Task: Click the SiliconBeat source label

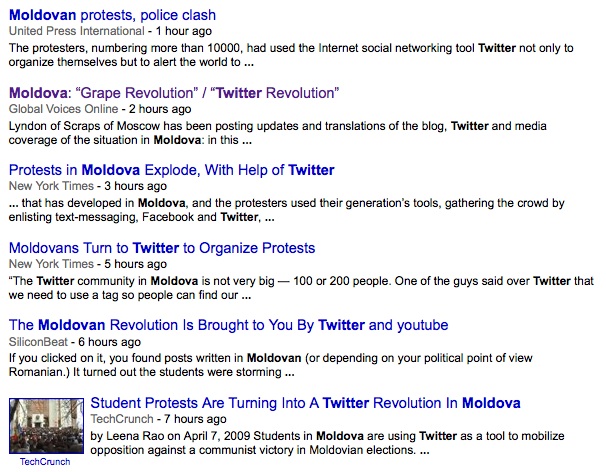Action: click(x=40, y=341)
